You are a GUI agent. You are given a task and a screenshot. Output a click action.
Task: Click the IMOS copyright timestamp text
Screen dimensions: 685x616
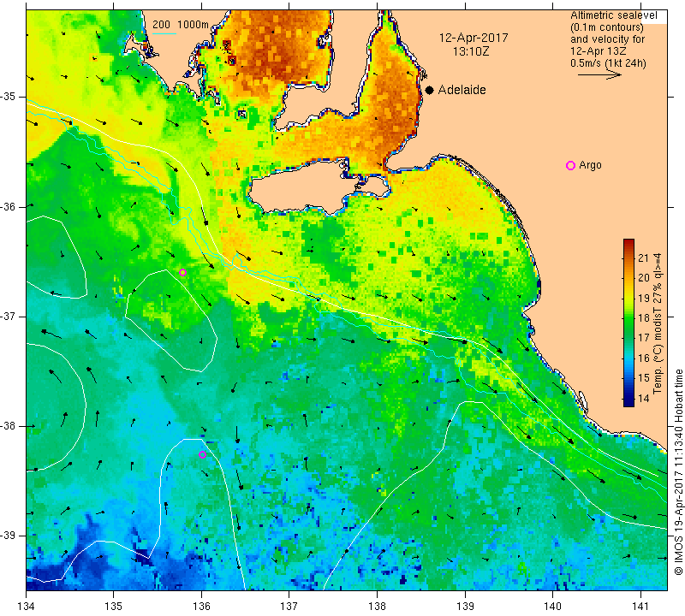tap(678, 472)
